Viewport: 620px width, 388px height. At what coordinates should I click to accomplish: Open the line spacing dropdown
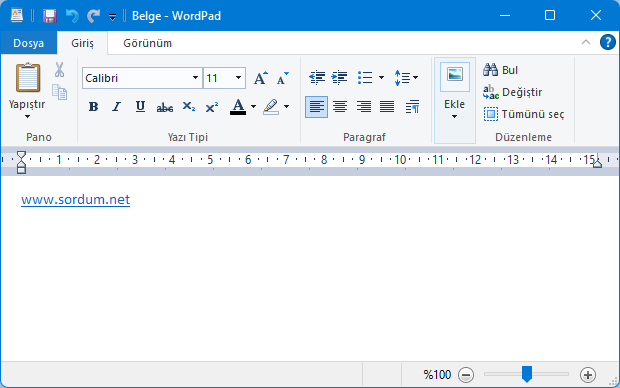(406, 78)
